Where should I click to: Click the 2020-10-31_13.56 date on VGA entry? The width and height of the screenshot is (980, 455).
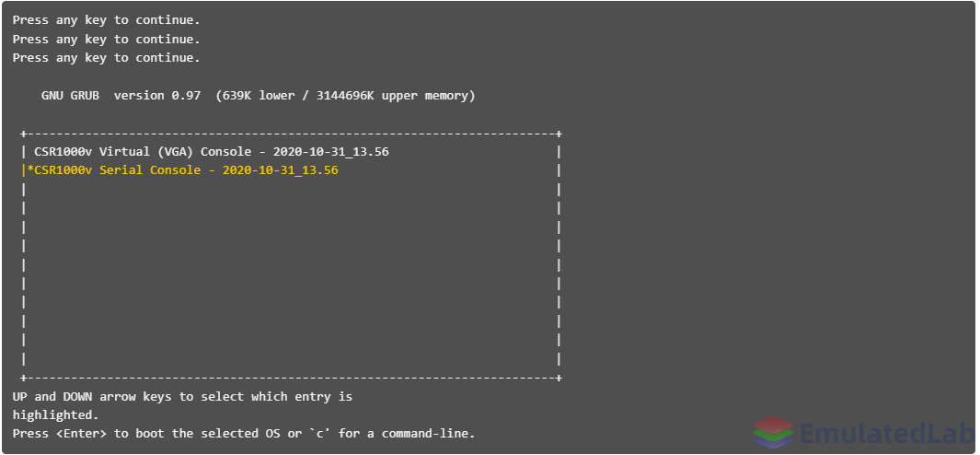pos(331,152)
